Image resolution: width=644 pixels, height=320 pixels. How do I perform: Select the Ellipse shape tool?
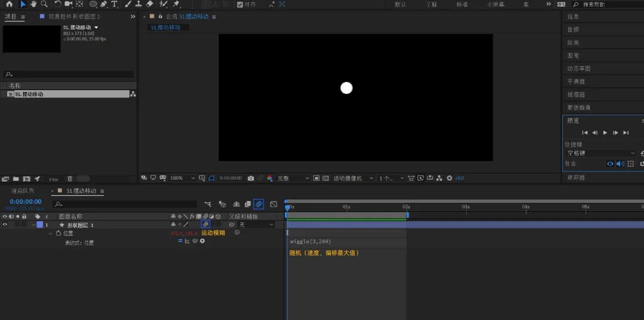click(93, 4)
